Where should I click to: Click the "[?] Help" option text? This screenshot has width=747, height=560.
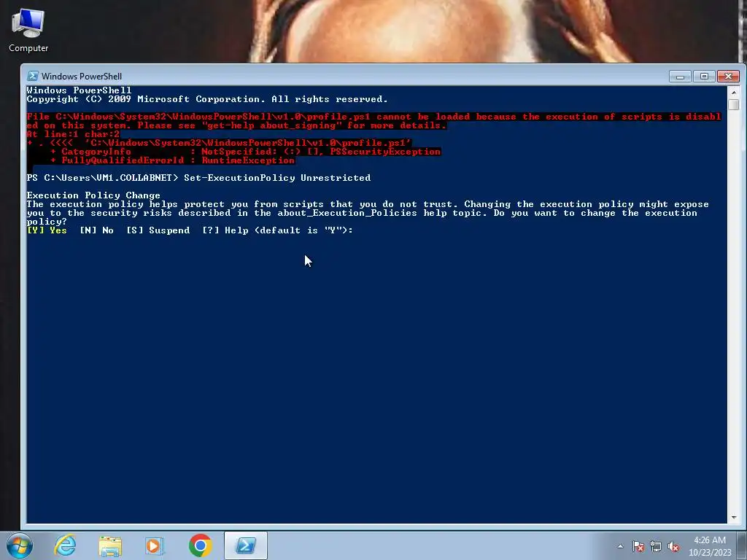[225, 230]
